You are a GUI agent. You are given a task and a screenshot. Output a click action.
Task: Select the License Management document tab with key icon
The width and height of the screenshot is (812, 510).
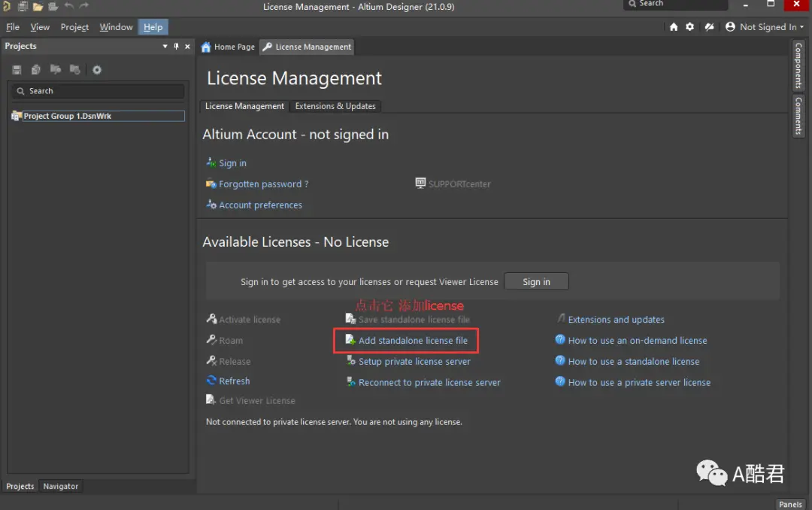click(307, 47)
